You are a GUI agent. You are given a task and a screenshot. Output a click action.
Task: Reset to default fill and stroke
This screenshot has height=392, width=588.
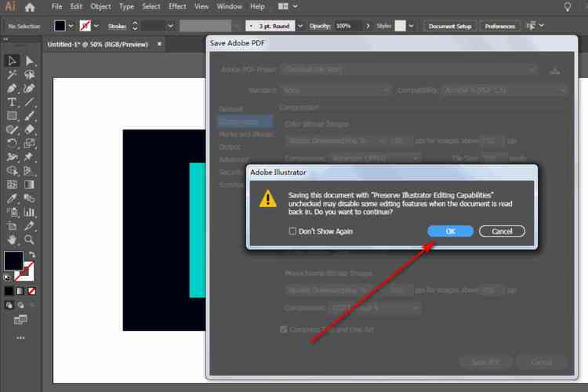point(7,278)
